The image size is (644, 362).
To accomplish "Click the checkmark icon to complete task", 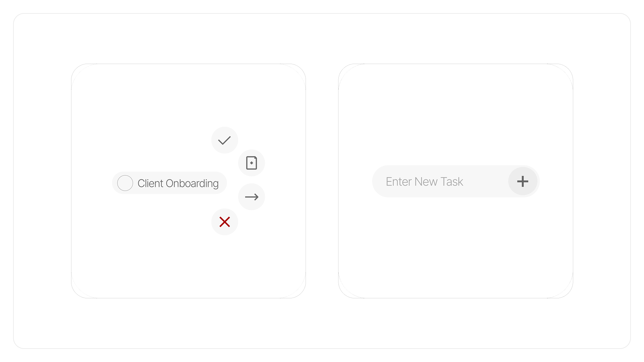I will pos(224,140).
